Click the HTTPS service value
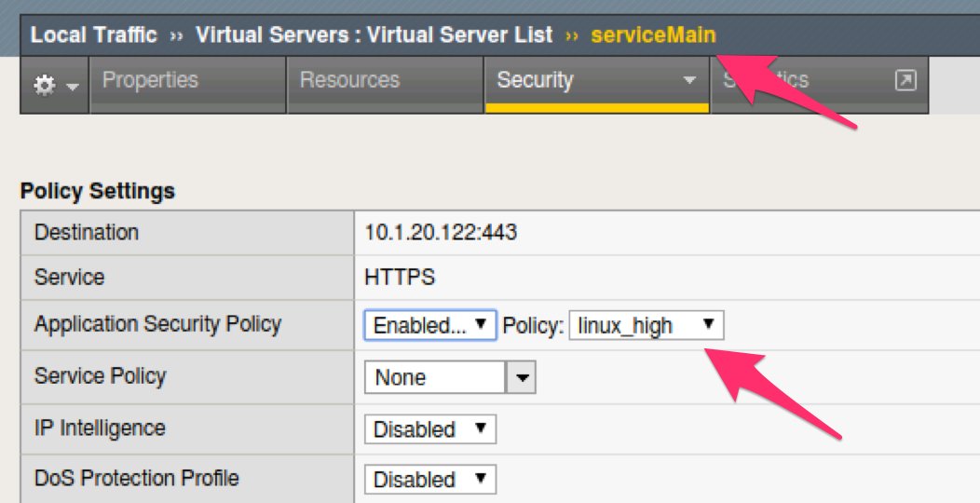The image size is (980, 503). (400, 277)
